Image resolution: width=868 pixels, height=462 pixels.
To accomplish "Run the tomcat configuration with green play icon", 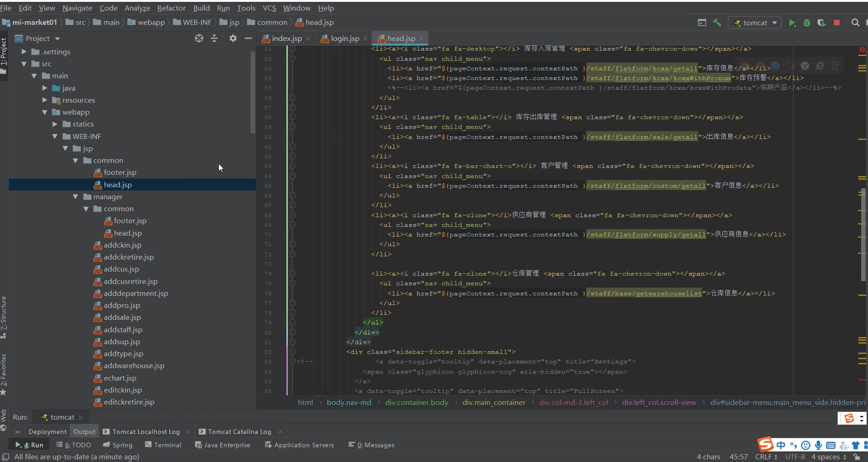I will tap(792, 23).
